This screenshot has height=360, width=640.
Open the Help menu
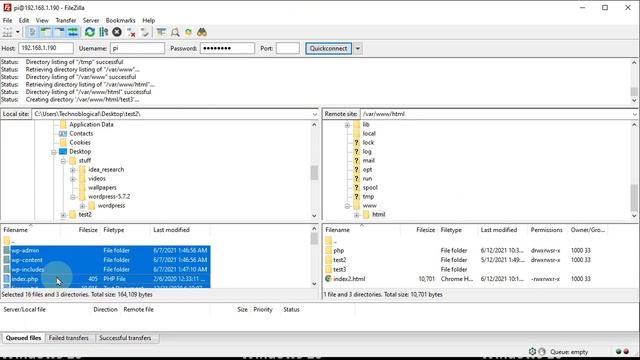[149, 20]
